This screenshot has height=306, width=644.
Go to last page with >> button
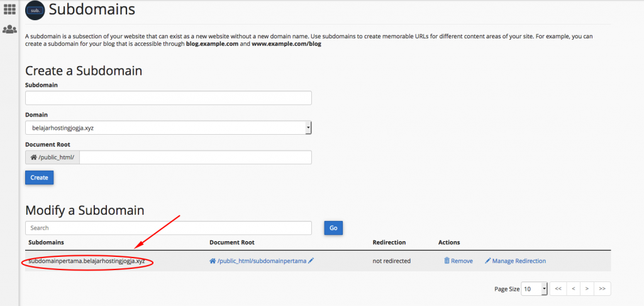click(x=602, y=289)
